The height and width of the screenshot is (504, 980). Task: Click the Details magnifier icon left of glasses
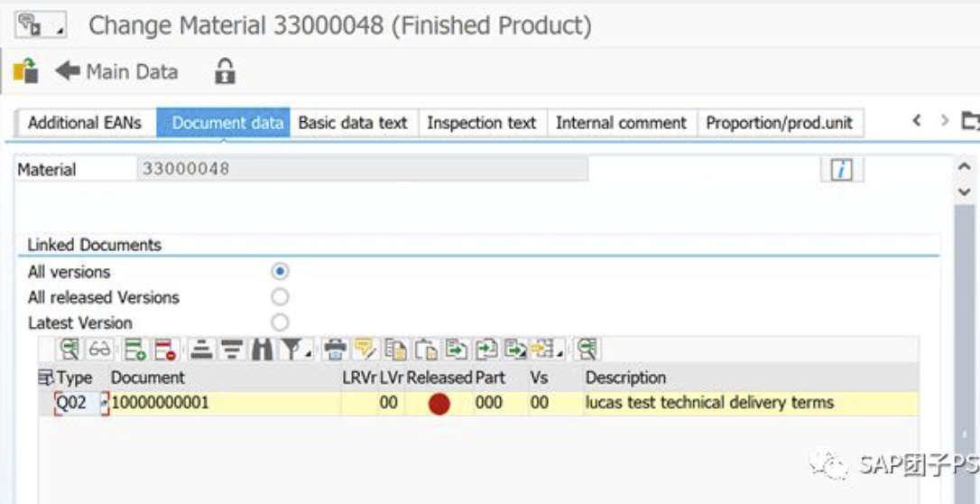pos(69,349)
